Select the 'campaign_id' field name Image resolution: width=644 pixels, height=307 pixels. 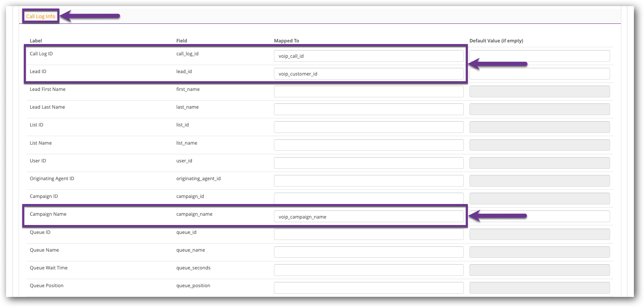point(190,196)
